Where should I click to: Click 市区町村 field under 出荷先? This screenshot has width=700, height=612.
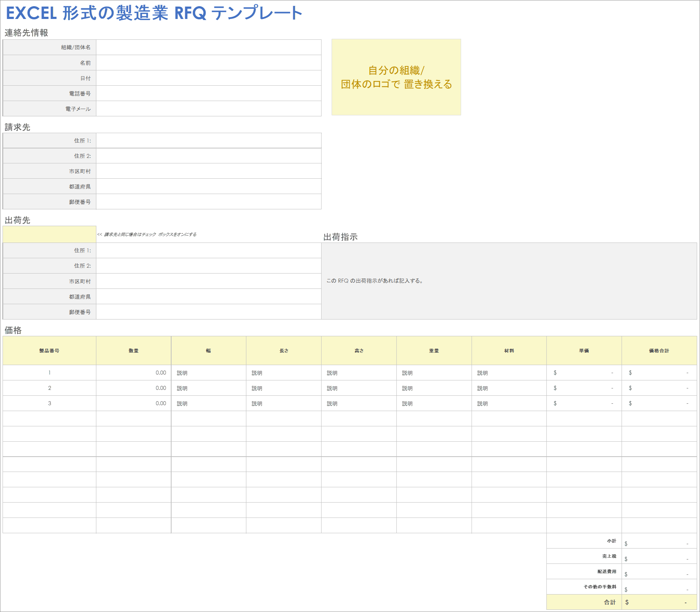click(x=208, y=281)
